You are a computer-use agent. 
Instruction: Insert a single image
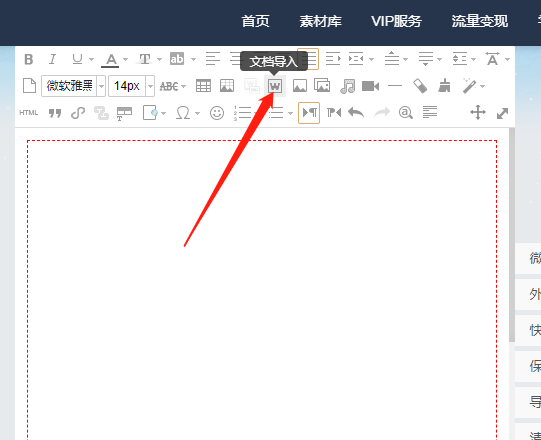pos(300,86)
